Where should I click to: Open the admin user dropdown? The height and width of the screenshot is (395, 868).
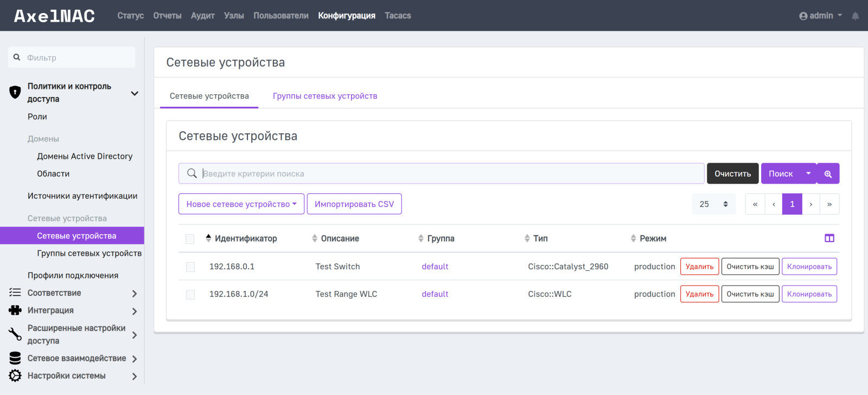click(820, 16)
